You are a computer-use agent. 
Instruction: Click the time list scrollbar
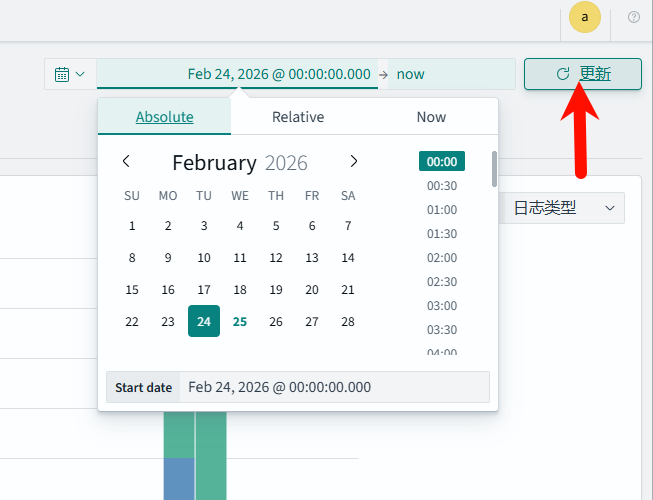494,169
